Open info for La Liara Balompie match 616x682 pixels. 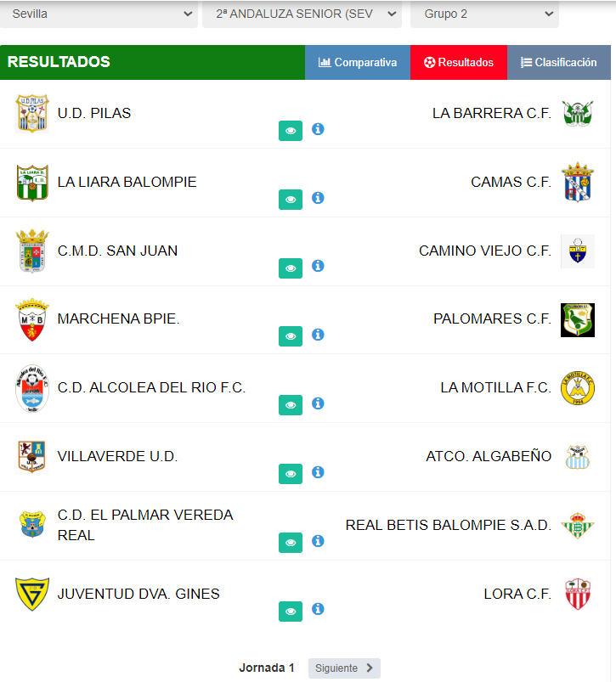pos(318,198)
